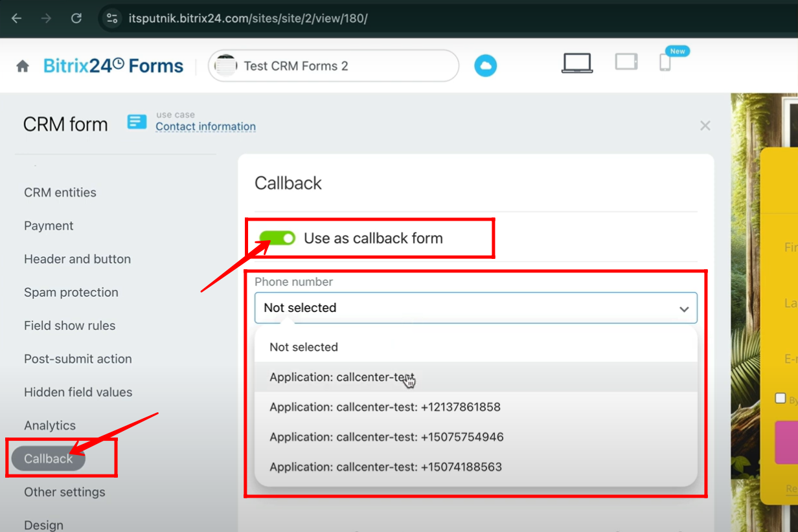Screen dimensions: 798x532
Task: Click the site avatar next to Test CRM Forms 2
Action: (x=225, y=66)
